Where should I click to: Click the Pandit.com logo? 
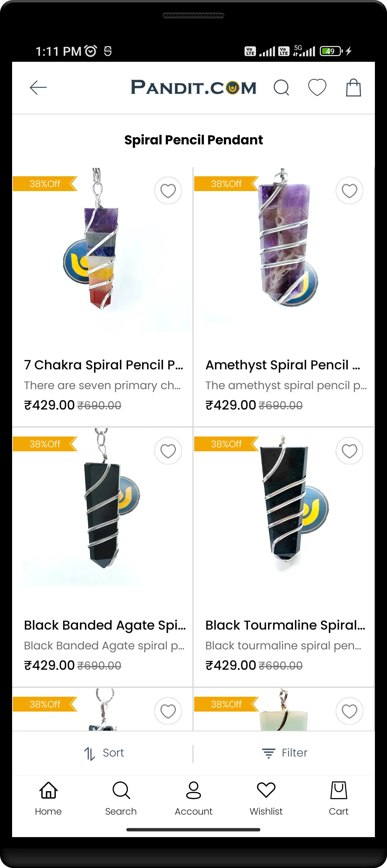pyautogui.click(x=193, y=88)
